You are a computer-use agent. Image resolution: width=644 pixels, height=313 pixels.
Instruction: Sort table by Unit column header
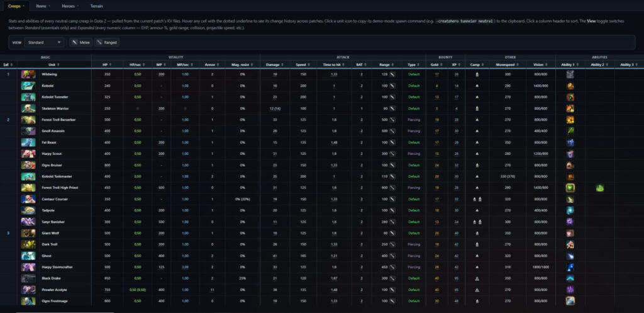(54, 65)
